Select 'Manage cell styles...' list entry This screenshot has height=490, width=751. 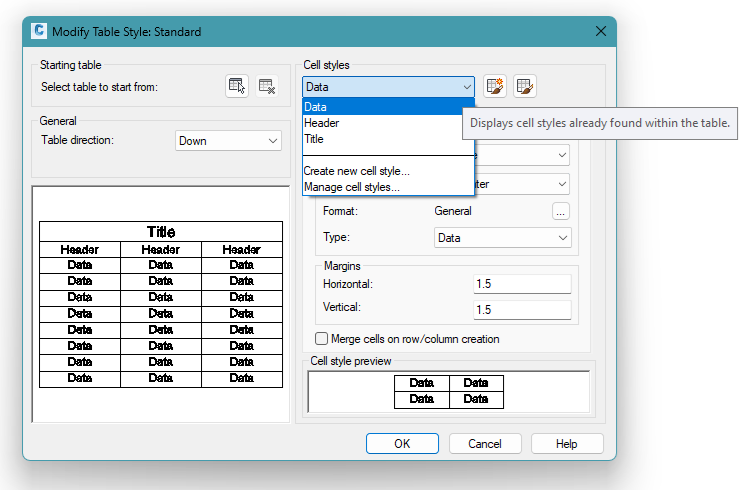pyautogui.click(x=351, y=186)
